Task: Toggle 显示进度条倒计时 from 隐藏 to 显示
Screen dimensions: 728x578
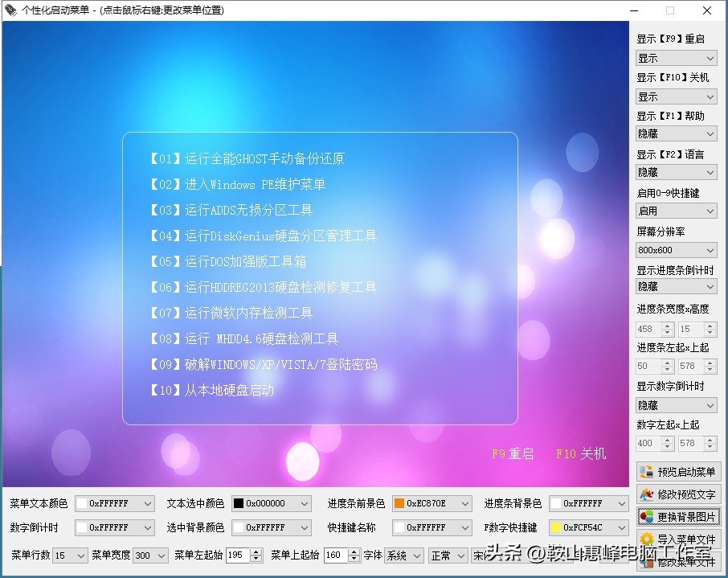Action: [x=676, y=288]
